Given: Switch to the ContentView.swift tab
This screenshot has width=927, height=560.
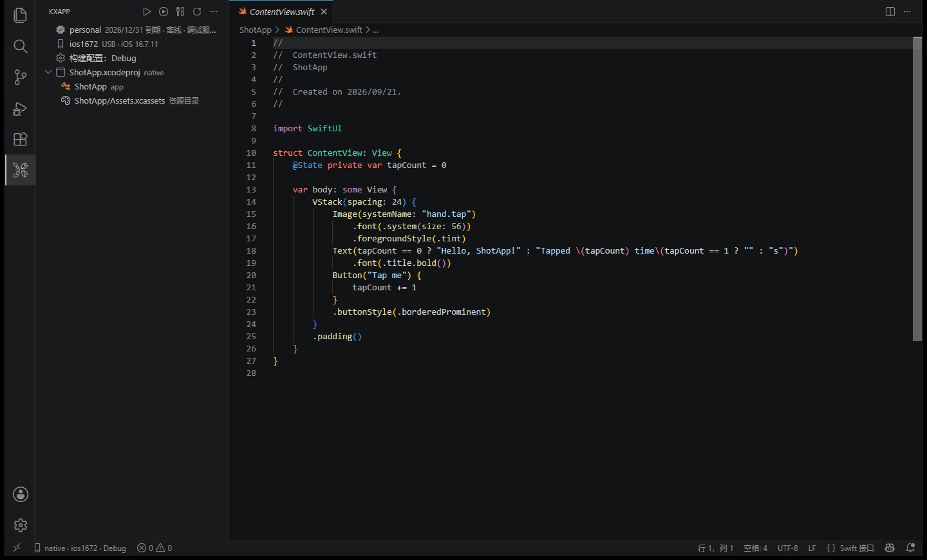Looking at the screenshot, I should point(282,12).
